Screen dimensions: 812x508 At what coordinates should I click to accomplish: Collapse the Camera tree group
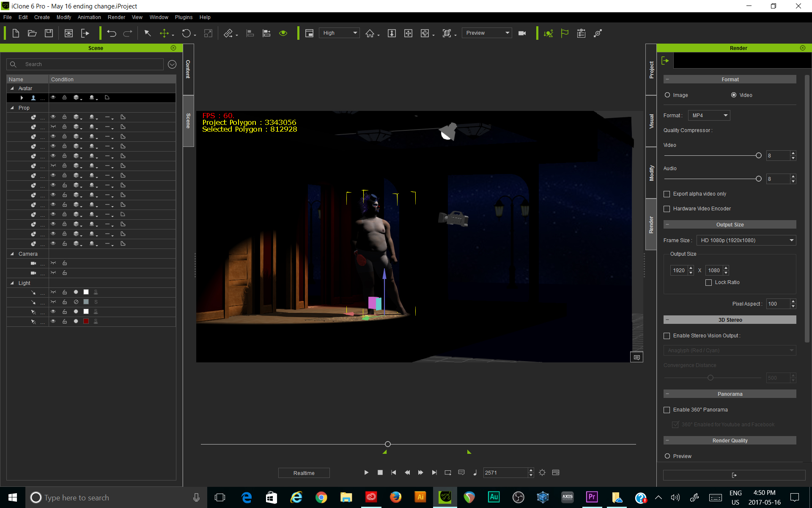tap(12, 254)
